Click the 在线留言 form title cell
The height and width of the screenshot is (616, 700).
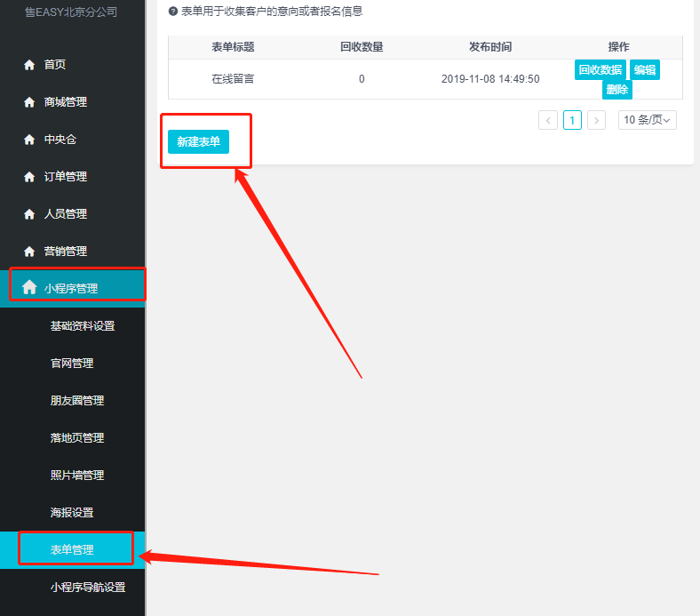point(233,79)
